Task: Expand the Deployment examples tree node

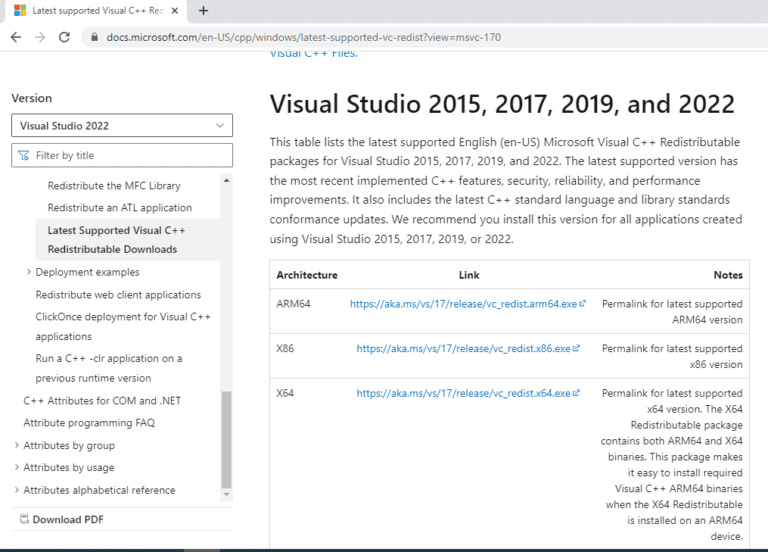Action: (x=28, y=272)
